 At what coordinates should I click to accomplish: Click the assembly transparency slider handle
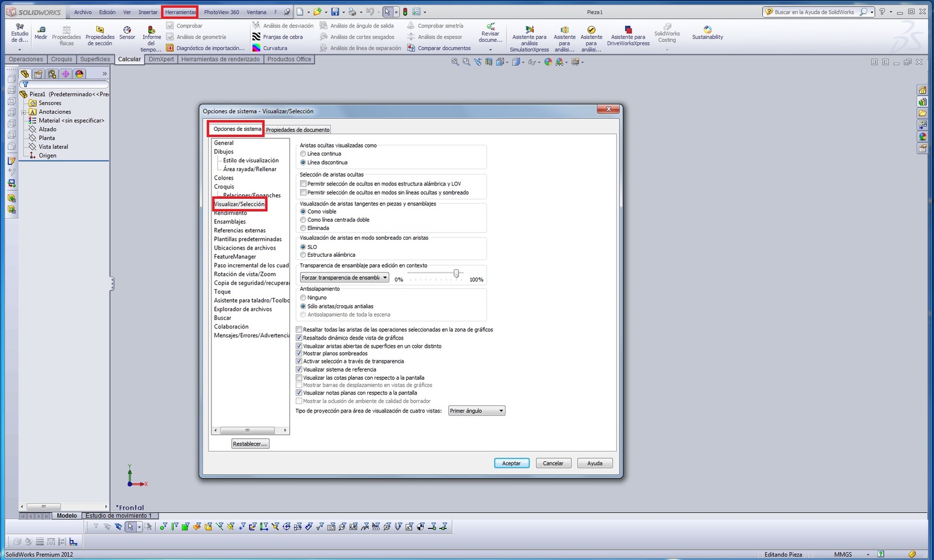click(x=456, y=273)
